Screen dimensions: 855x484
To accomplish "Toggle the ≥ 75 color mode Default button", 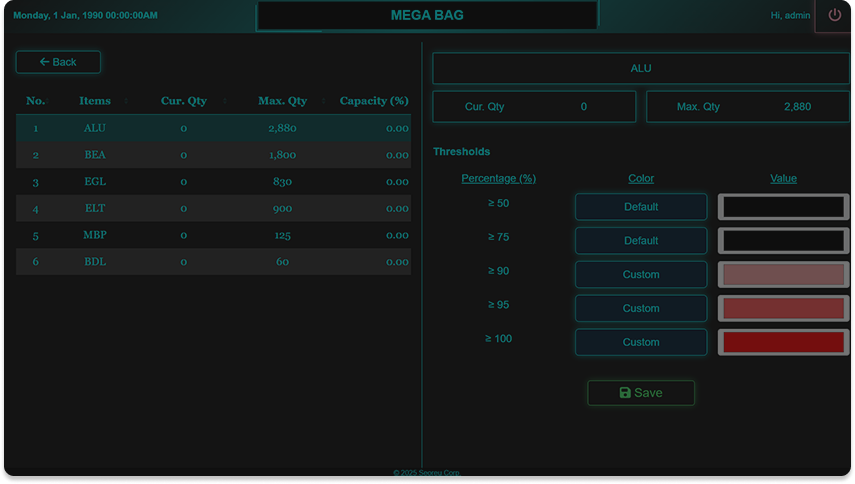I will click(x=641, y=241).
